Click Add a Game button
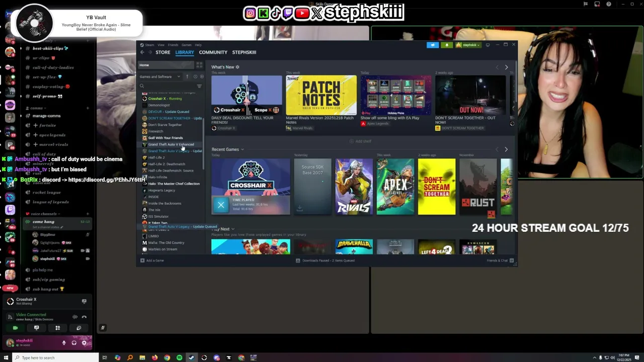 point(152,260)
